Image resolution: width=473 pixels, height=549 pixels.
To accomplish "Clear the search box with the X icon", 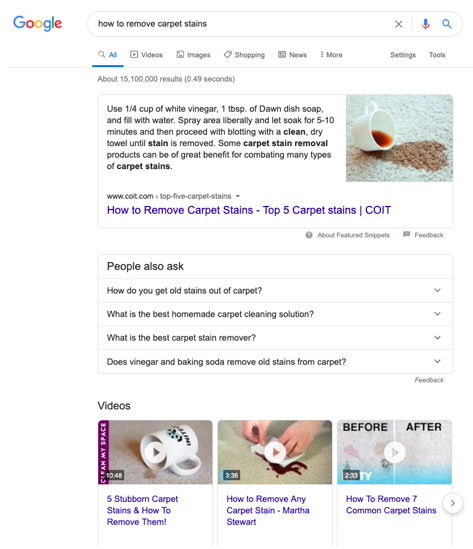I will tap(398, 24).
